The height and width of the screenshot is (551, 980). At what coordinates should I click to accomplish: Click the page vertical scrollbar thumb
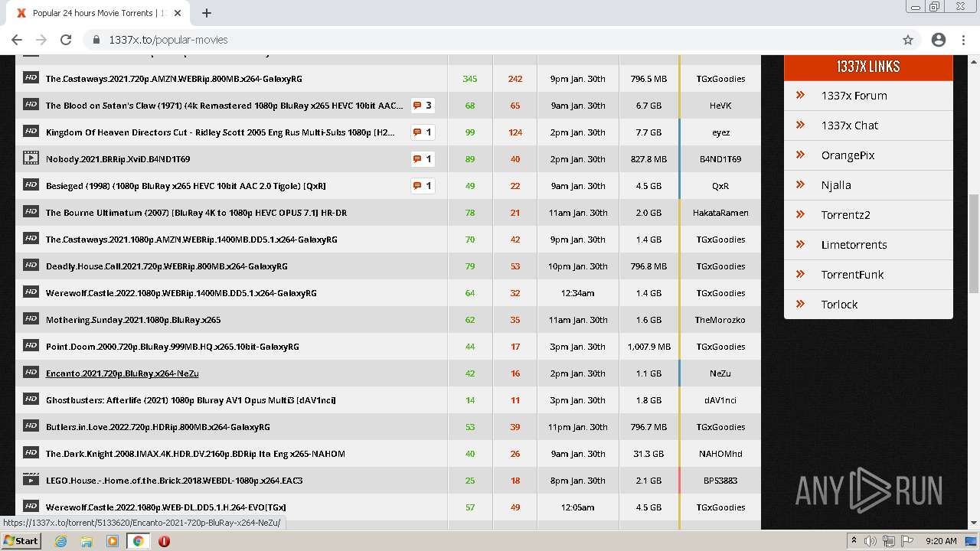(x=974, y=243)
